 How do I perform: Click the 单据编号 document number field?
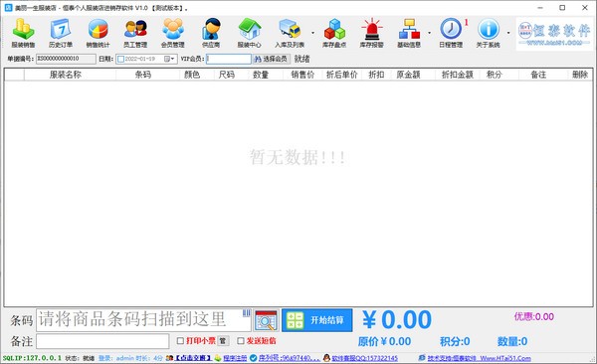click(66, 59)
